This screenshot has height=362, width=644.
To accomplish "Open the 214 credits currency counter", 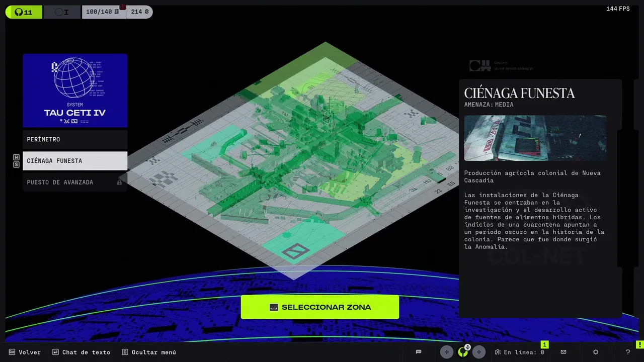I will click(140, 12).
